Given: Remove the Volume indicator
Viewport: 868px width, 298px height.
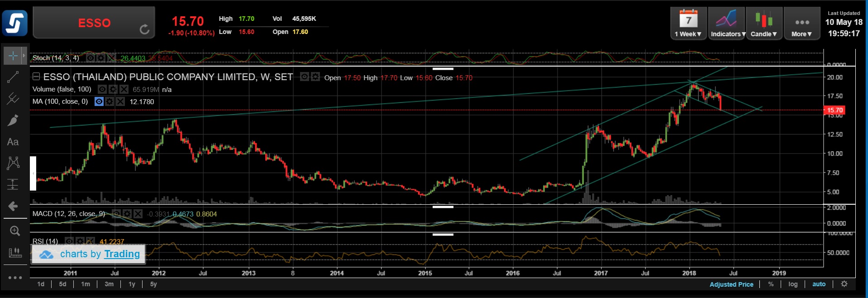Looking at the screenshot, I should [x=124, y=89].
